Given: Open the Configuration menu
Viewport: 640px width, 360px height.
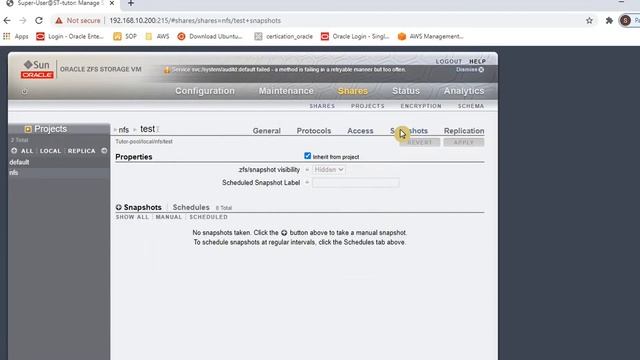Looking at the screenshot, I should click(x=205, y=91).
